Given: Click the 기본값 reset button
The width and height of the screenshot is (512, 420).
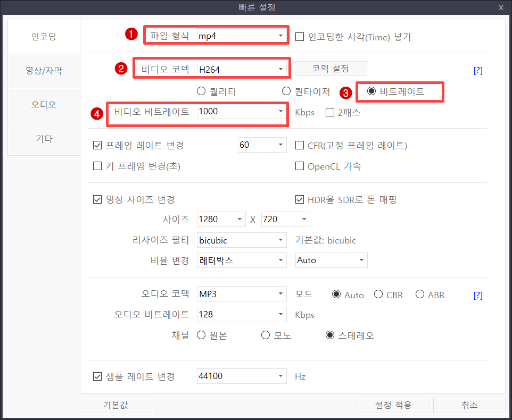Looking at the screenshot, I should tap(116, 405).
